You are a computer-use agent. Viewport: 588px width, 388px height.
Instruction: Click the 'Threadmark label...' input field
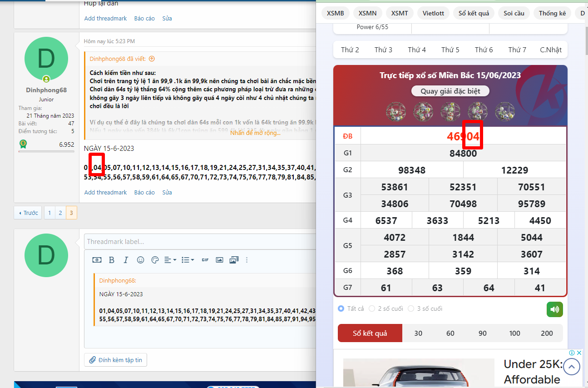pyautogui.click(x=200, y=242)
